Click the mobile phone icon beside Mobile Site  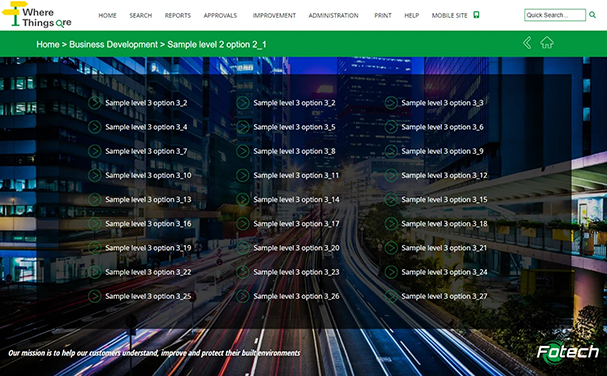pos(476,15)
